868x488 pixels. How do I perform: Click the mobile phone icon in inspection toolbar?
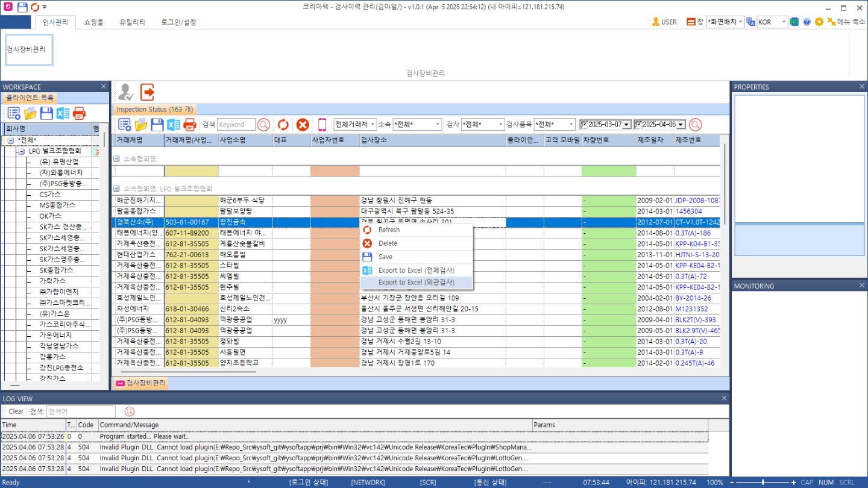[322, 125]
